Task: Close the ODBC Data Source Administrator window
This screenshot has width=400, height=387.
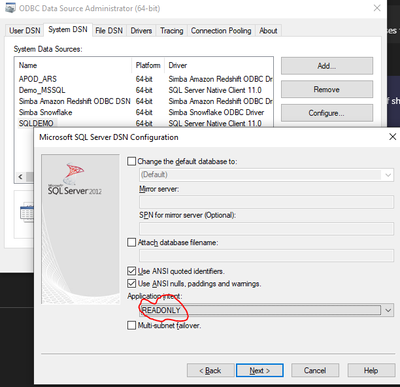Action: pos(377,8)
